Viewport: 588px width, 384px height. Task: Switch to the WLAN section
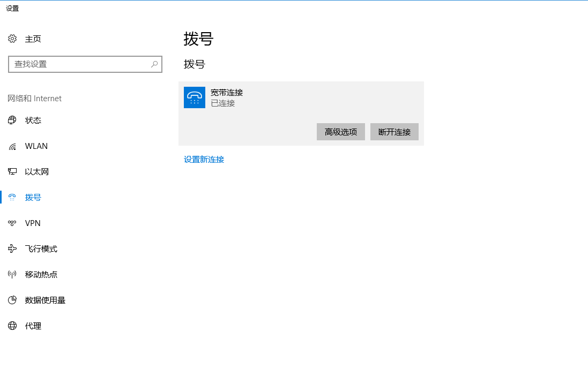[x=36, y=146]
